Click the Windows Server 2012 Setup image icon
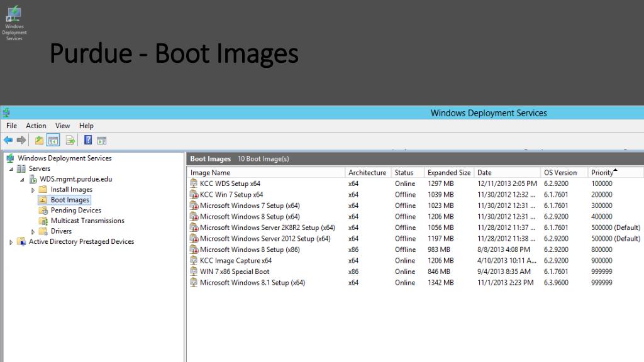Image resolution: width=644 pixels, height=362 pixels. [x=194, y=238]
